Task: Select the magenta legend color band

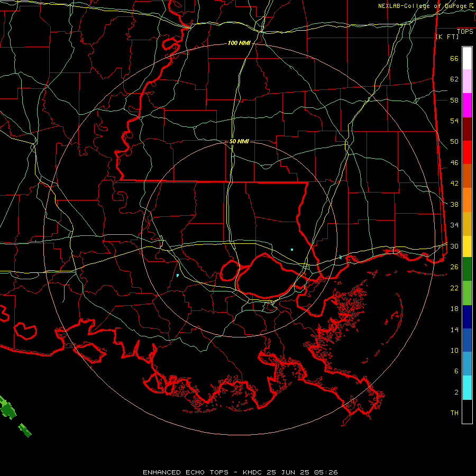Action: [467, 105]
